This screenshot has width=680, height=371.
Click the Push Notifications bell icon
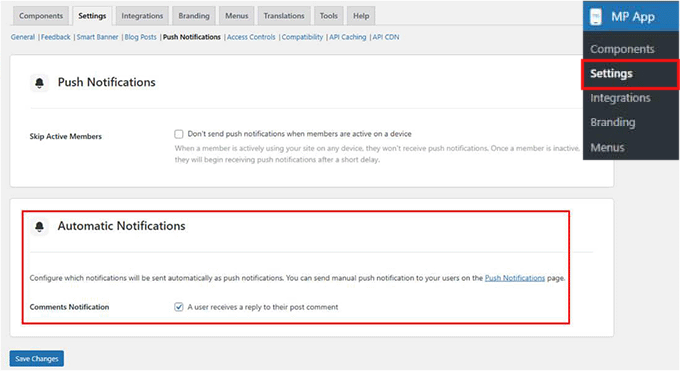tap(39, 82)
